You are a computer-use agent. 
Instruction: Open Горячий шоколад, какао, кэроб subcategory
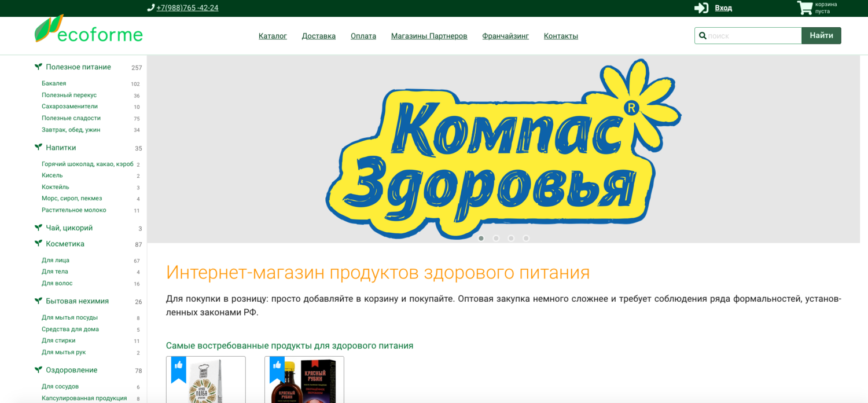point(87,164)
